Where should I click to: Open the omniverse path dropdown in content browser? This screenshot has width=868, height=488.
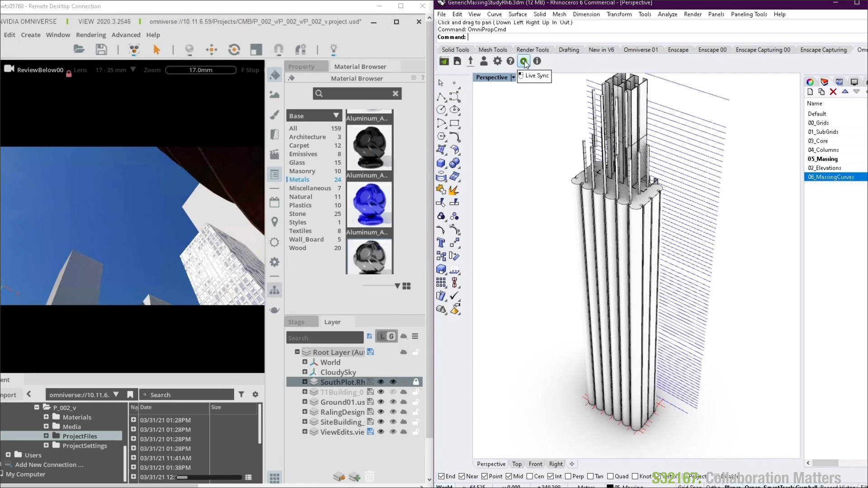click(116, 394)
